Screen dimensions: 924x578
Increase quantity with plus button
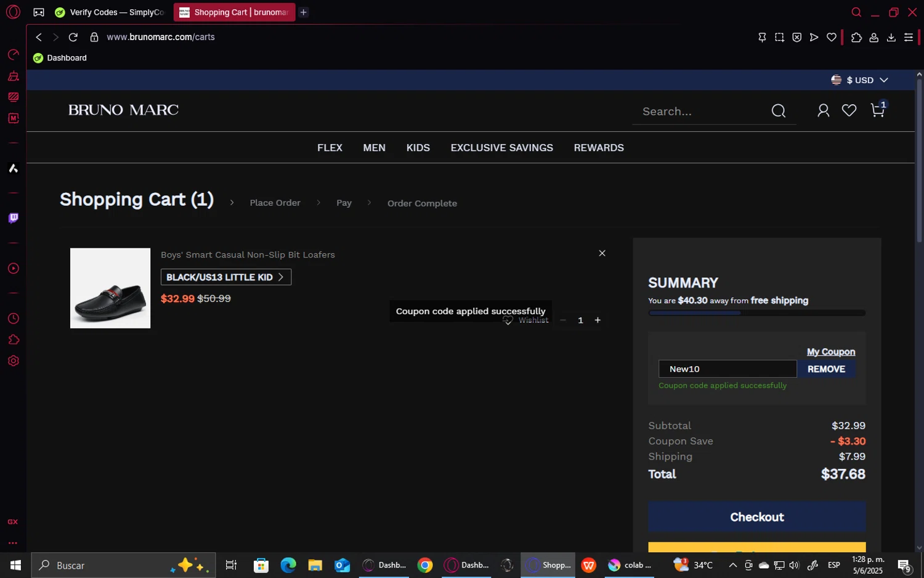pyautogui.click(x=598, y=320)
